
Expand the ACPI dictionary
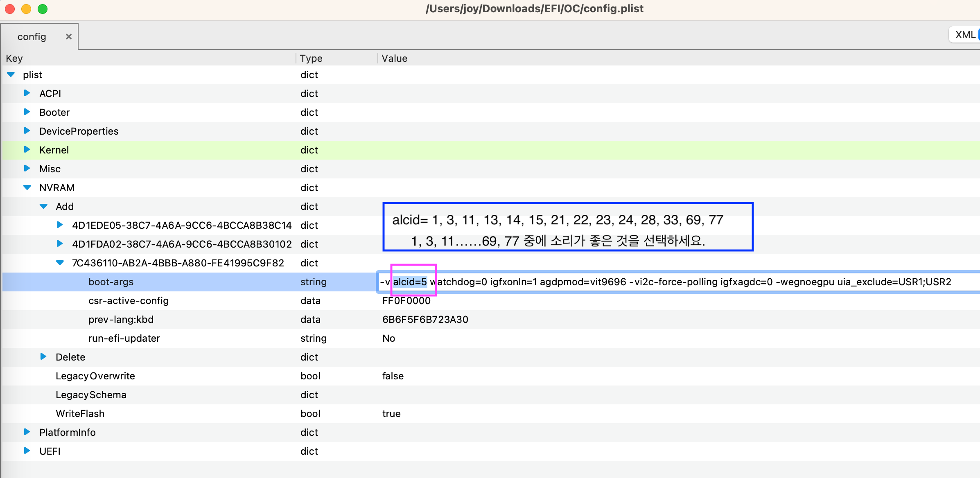tap(27, 93)
